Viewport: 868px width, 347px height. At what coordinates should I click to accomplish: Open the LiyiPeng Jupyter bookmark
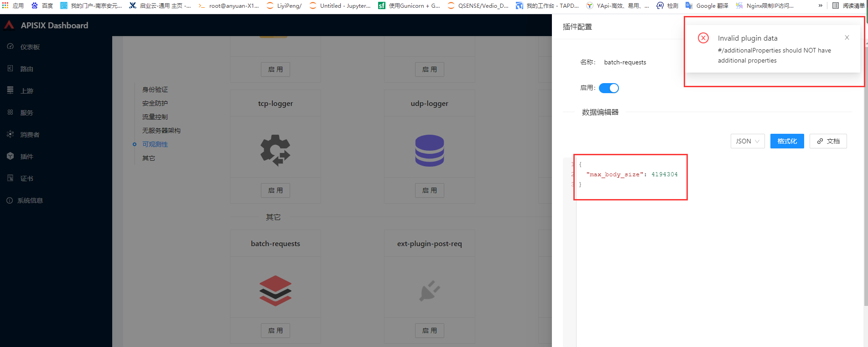pos(284,5)
